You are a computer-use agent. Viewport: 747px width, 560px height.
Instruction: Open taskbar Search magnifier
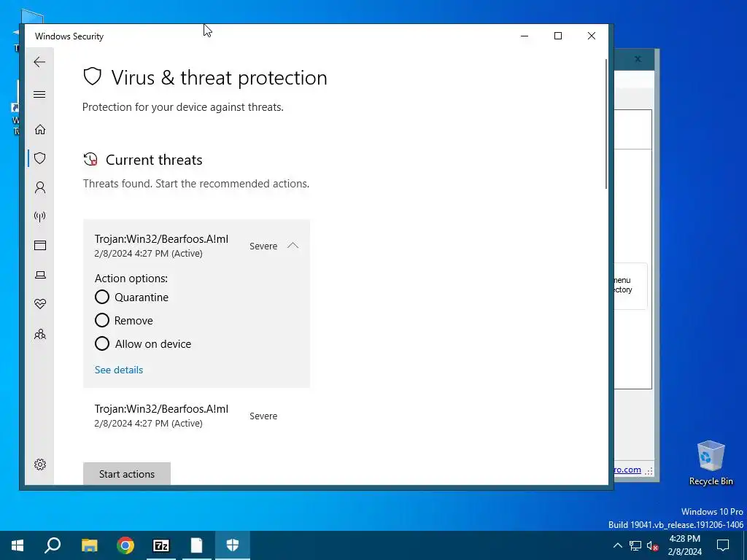point(53,545)
